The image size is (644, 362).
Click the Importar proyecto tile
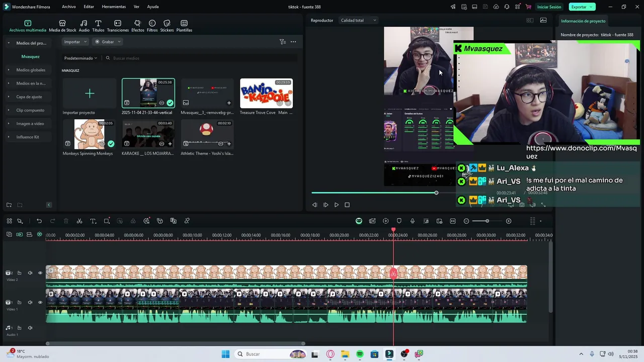pos(89,94)
